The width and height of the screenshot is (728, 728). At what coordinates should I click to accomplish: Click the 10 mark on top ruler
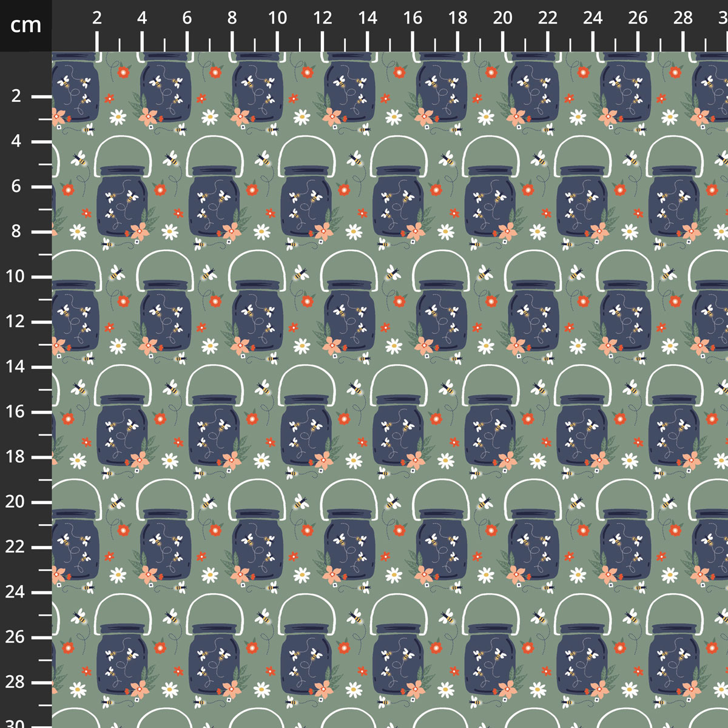(x=277, y=18)
